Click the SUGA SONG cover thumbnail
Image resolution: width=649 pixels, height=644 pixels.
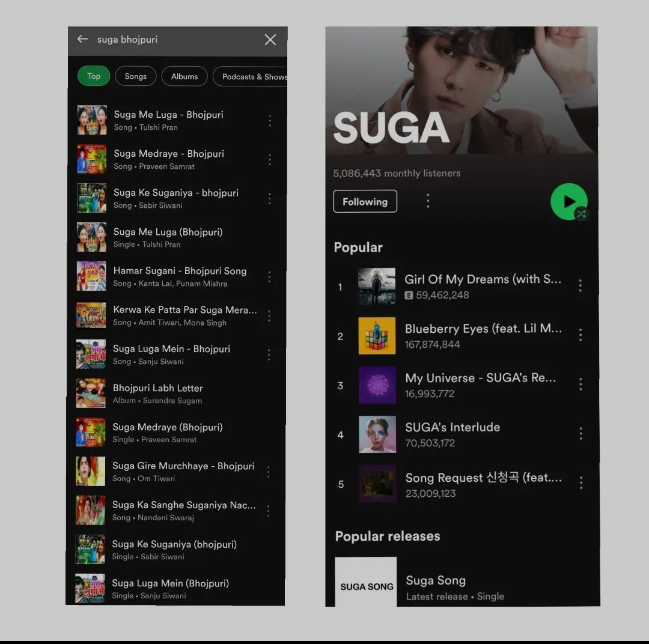tap(366, 582)
